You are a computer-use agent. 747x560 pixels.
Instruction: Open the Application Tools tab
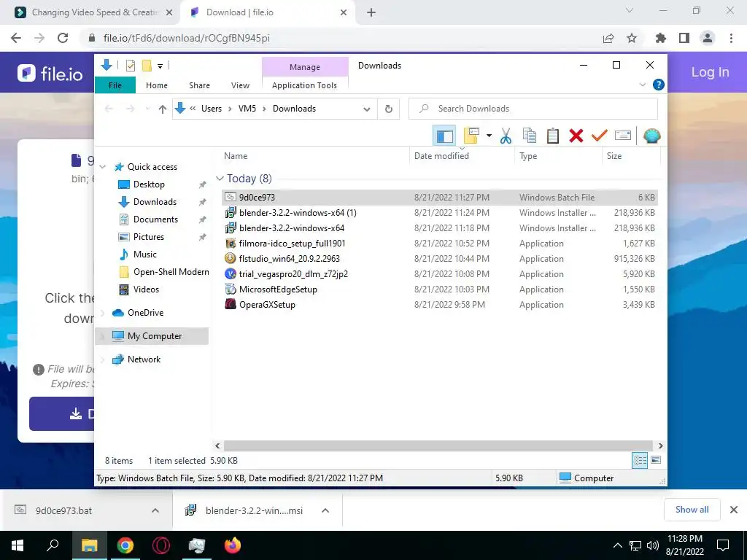(304, 85)
